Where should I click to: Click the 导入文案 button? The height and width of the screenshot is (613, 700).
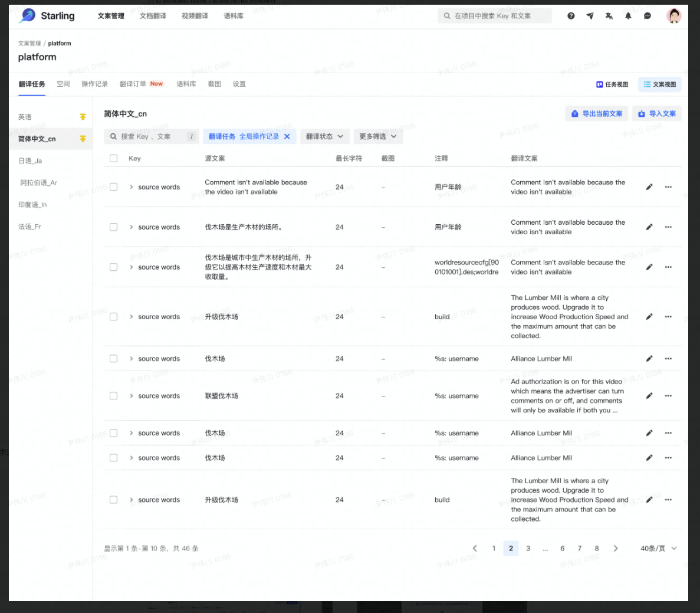(657, 114)
